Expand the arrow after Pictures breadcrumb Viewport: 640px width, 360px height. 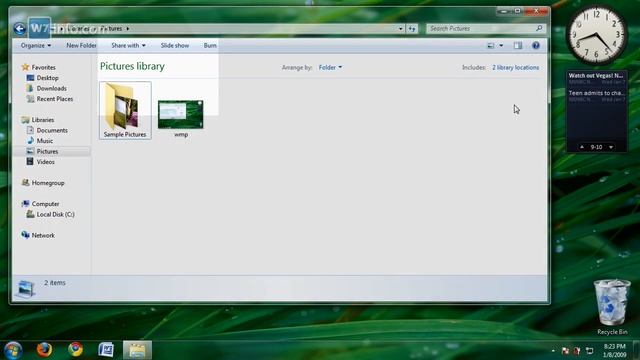click(128, 29)
